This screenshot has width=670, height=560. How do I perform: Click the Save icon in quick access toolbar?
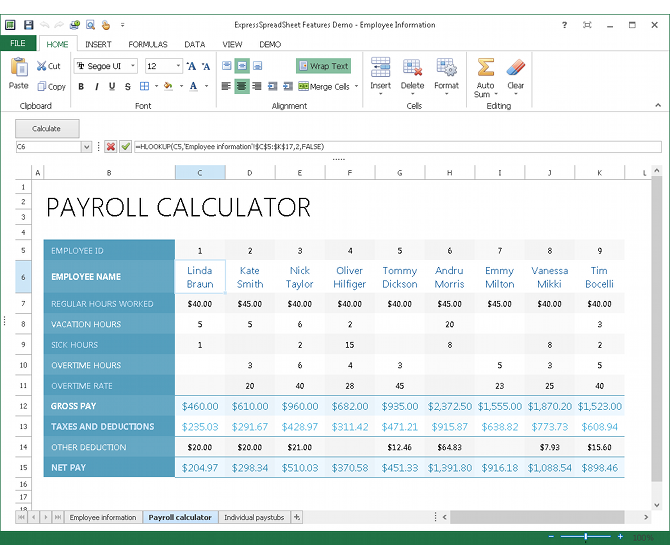coord(28,23)
